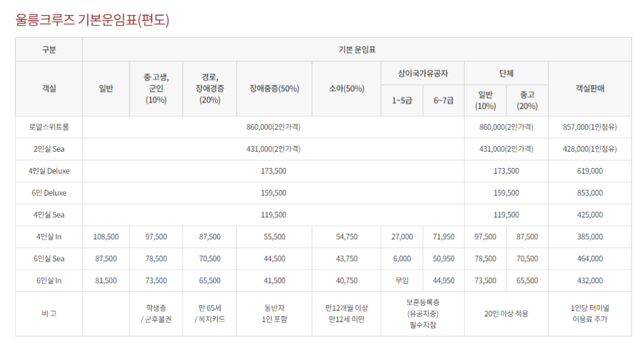Click the '4인실 Deluxe' row label

coord(49,171)
